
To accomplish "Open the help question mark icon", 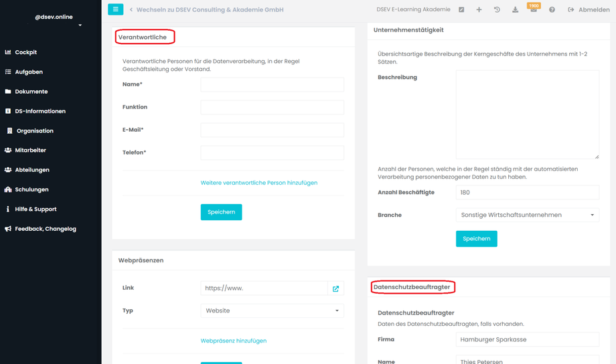I will [552, 10].
